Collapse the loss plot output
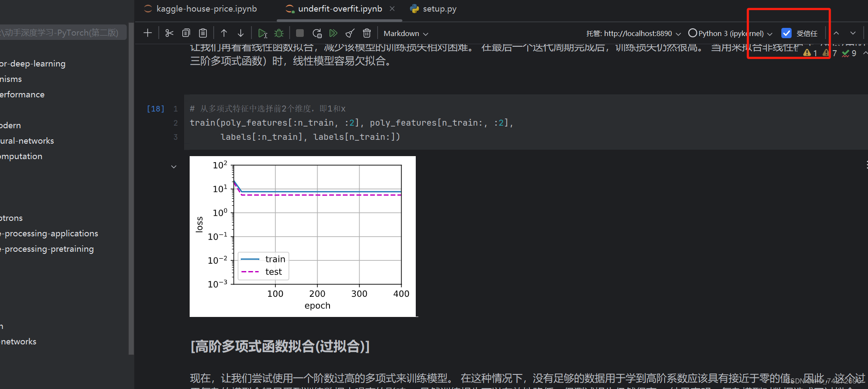The width and height of the screenshot is (868, 389). pos(174,166)
